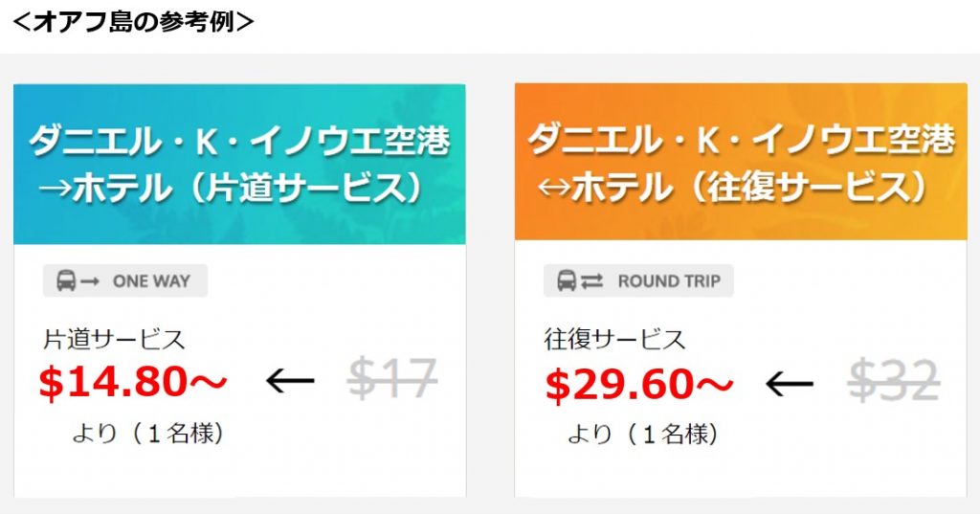Click the bus icon in ONE WAY badge
This screenshot has width=980, height=514.
point(66,280)
